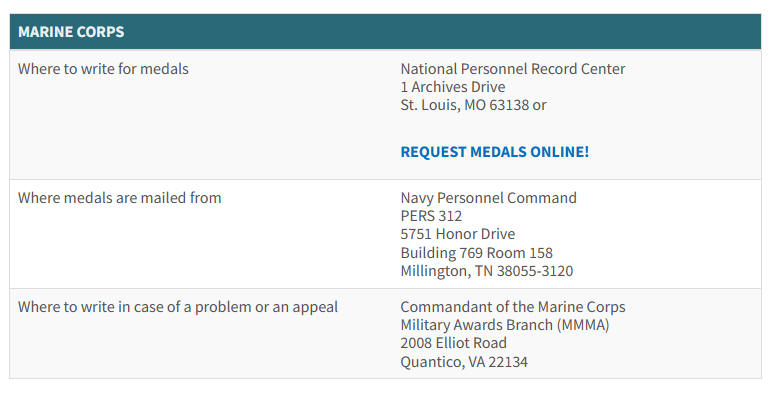Select the 'PERS 312' line
774x394 pixels.
pyautogui.click(x=431, y=216)
